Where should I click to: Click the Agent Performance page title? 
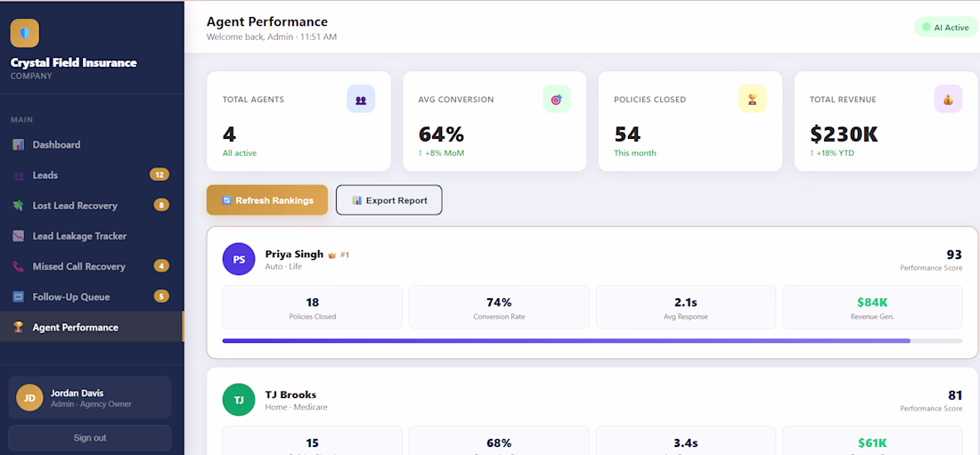click(267, 22)
